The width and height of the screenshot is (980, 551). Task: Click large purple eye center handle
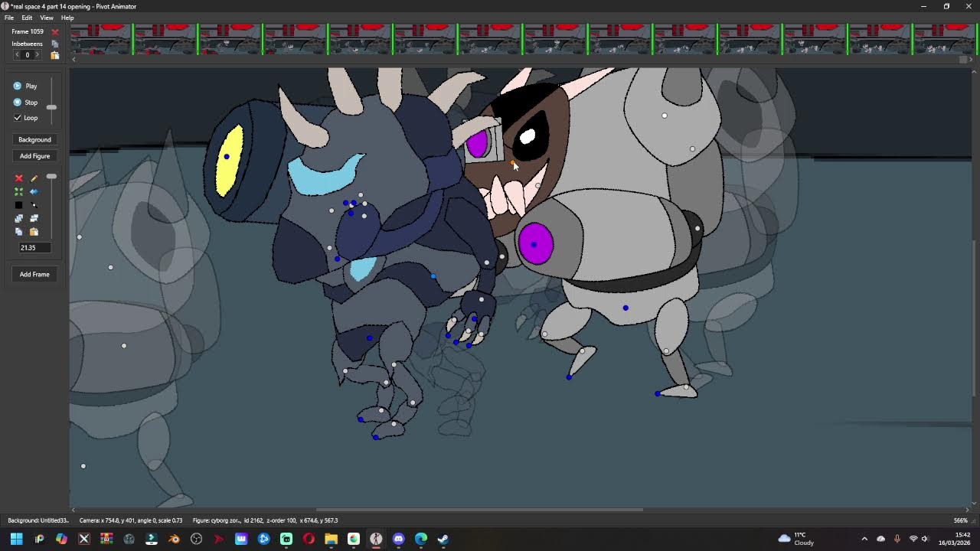pyautogui.click(x=534, y=244)
